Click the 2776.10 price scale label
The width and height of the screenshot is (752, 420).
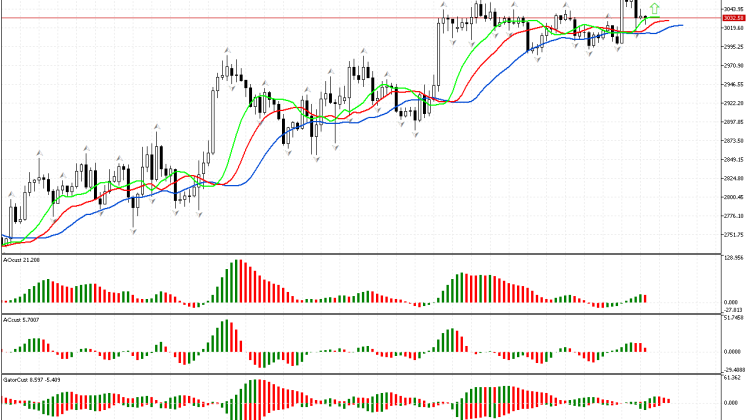(733, 215)
